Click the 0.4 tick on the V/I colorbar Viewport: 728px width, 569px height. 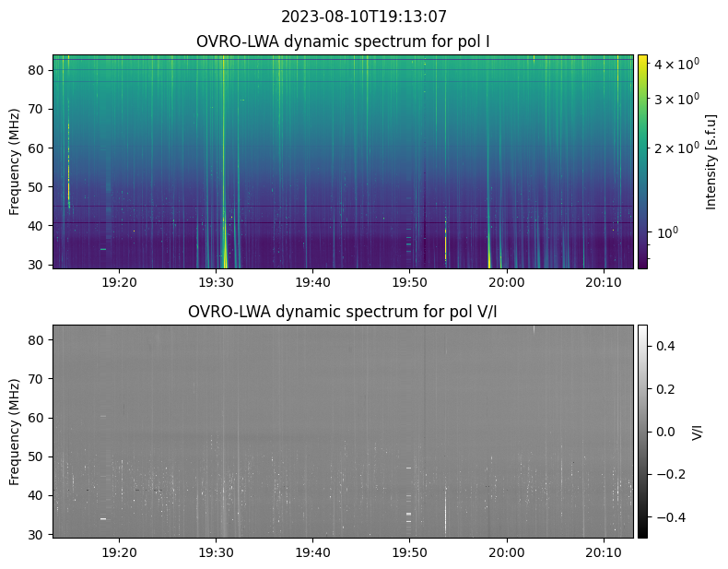coord(665,346)
